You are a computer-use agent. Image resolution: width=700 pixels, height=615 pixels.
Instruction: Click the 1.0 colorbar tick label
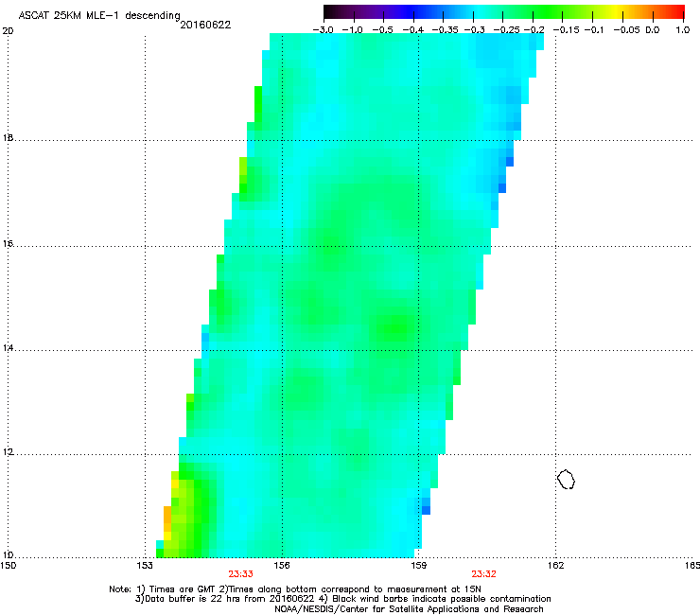tap(683, 30)
